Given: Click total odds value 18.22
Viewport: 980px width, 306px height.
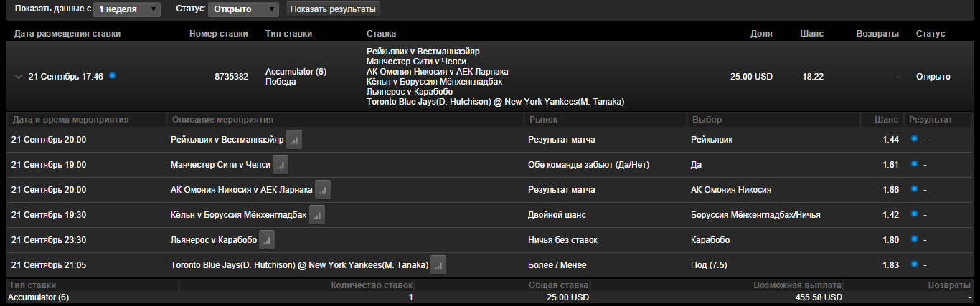Looking at the screenshot, I should point(813,77).
